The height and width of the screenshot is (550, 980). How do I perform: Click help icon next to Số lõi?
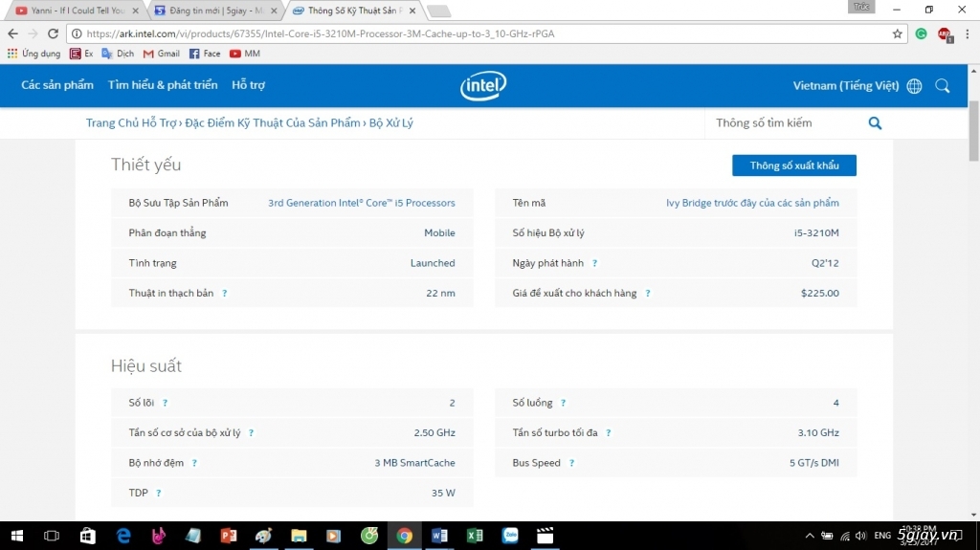pyautogui.click(x=165, y=403)
